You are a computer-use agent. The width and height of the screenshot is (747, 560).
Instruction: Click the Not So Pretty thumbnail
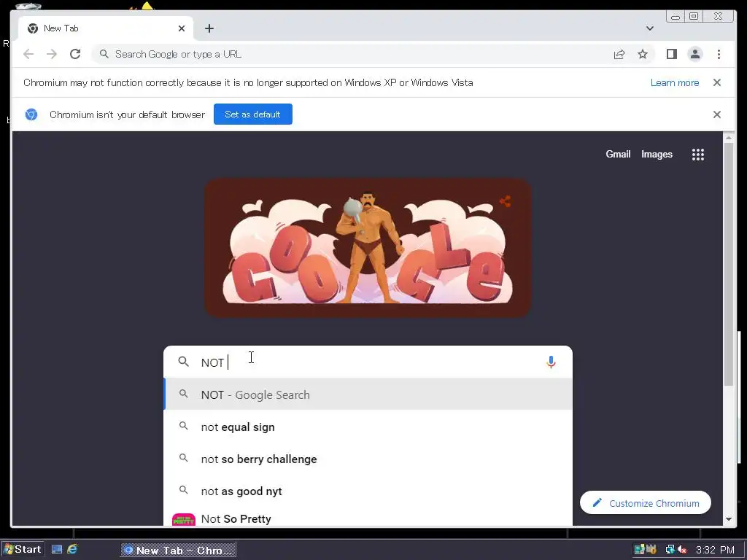[x=183, y=519]
